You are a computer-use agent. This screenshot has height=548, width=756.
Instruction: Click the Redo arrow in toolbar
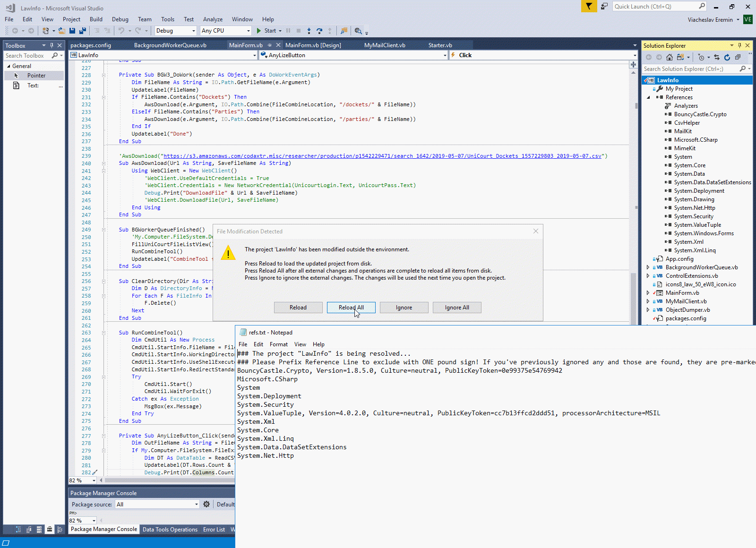(138, 31)
